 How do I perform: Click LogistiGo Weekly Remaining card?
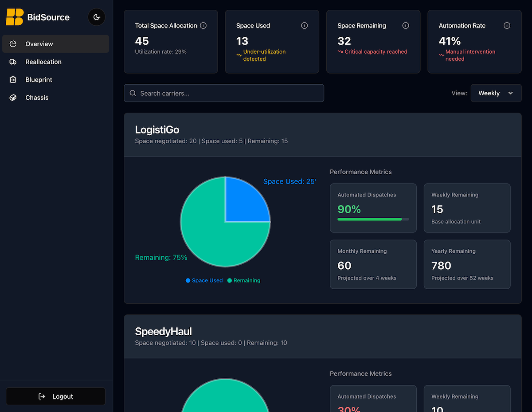point(467,208)
